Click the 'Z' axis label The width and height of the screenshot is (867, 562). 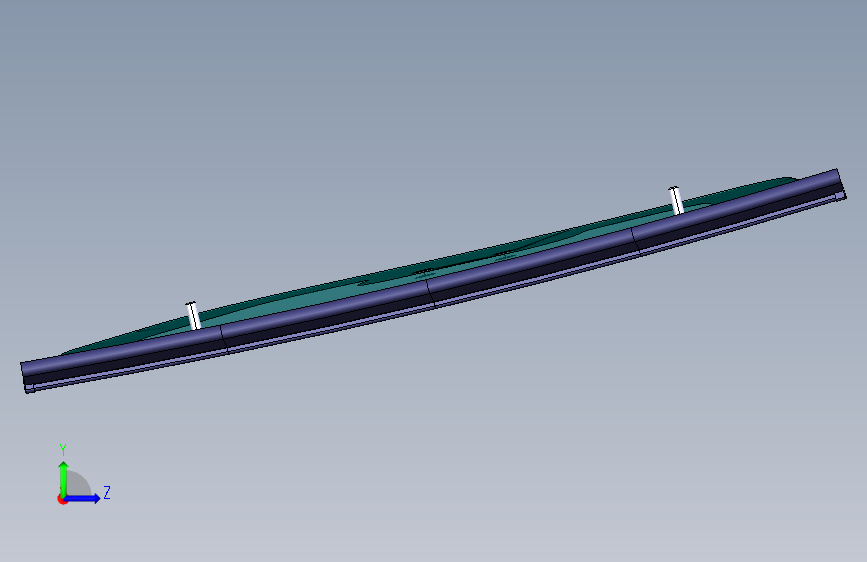107,492
